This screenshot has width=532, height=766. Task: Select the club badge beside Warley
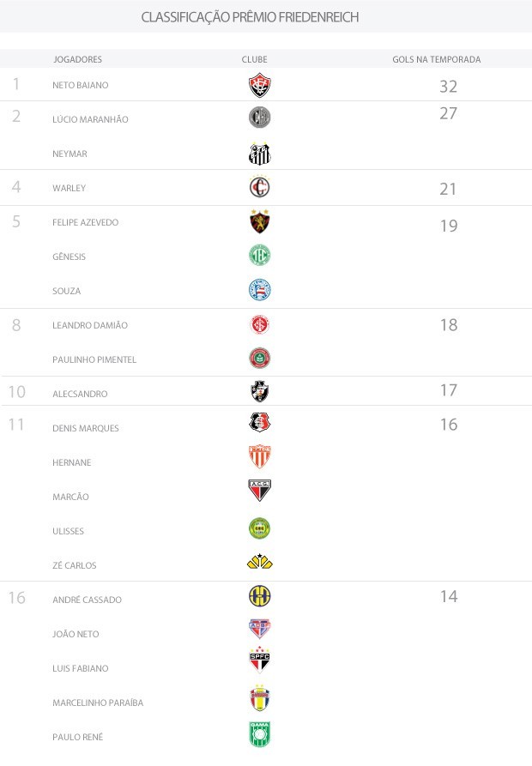click(x=259, y=188)
